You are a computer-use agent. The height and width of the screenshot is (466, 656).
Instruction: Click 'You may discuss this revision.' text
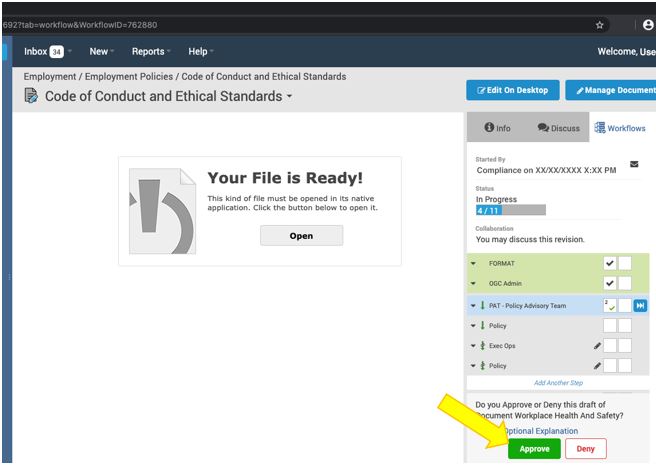[x=530, y=239]
